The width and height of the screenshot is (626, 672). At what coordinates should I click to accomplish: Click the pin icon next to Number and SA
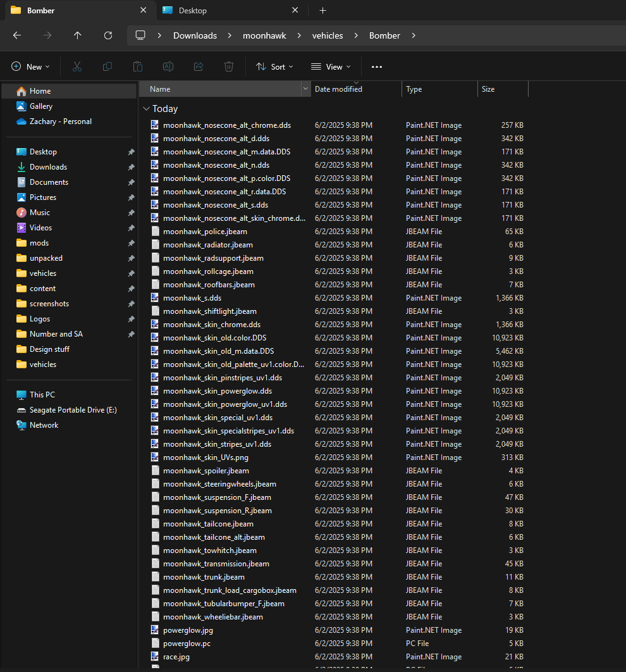(x=131, y=334)
